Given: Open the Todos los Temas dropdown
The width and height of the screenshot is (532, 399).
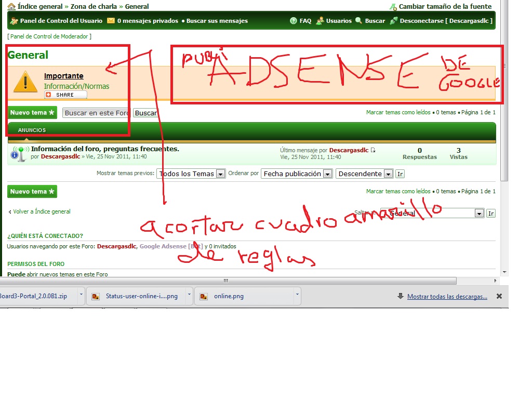Looking at the screenshot, I should (x=191, y=174).
